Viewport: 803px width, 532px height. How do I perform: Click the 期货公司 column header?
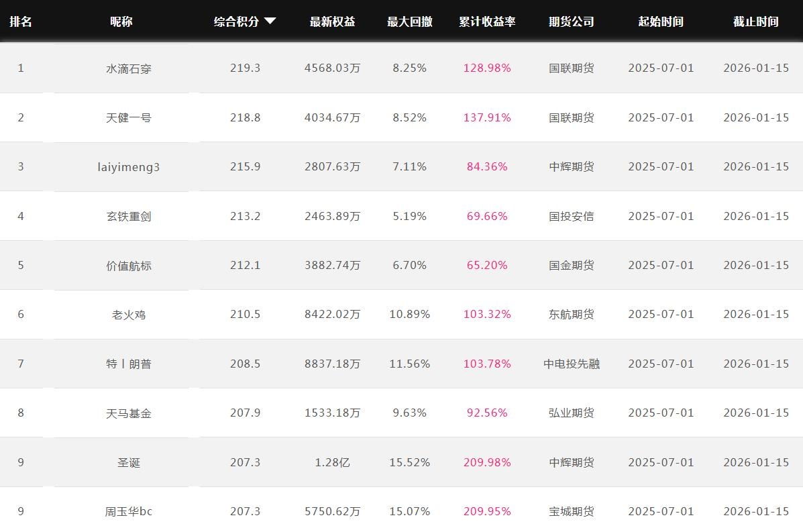coord(571,21)
